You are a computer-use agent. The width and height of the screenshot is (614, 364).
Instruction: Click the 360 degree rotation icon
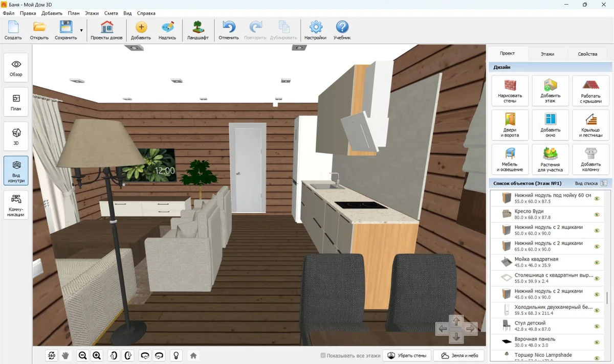[52, 355]
